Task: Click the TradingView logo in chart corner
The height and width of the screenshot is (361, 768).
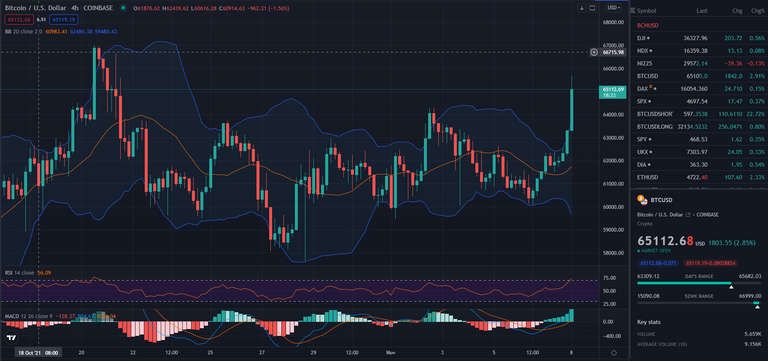Action: pos(11,337)
